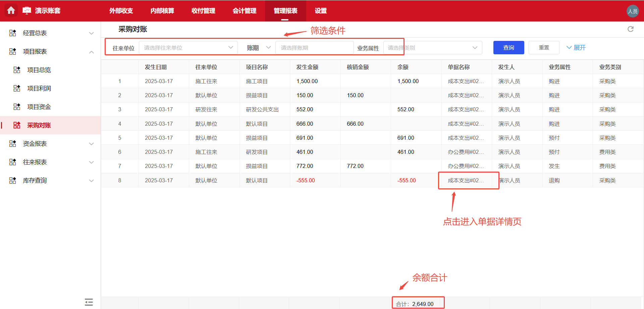
Task: Expand the 往来报表 sidebar section
Action: coord(91,162)
